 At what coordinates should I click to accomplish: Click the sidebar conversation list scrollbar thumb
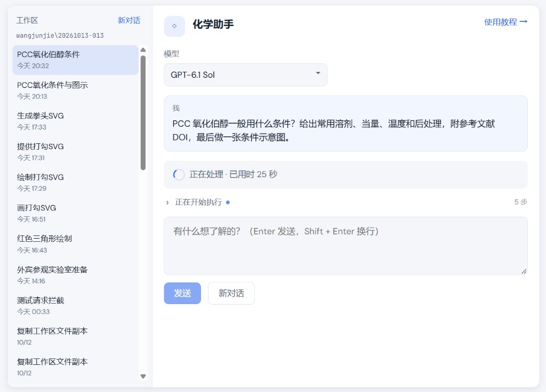tap(143, 113)
